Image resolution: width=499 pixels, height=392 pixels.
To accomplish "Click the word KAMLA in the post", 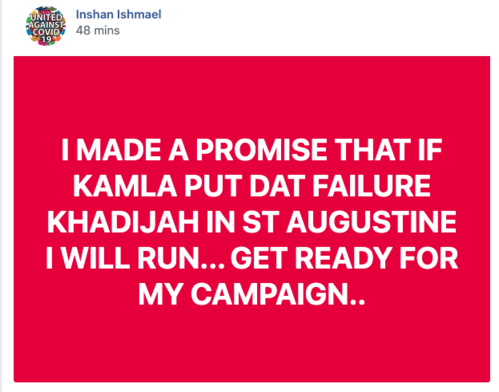I will pyautogui.click(x=125, y=186).
